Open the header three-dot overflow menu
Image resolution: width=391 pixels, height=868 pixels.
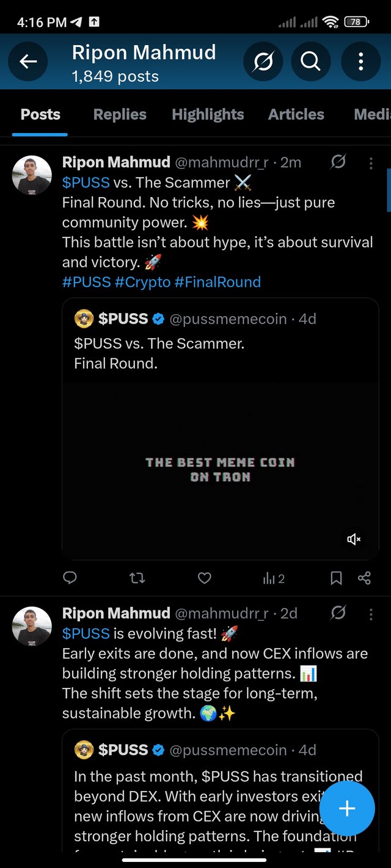(360, 61)
